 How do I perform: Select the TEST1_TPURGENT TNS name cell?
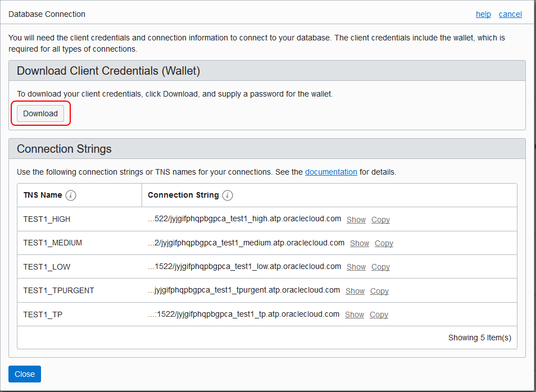point(58,290)
